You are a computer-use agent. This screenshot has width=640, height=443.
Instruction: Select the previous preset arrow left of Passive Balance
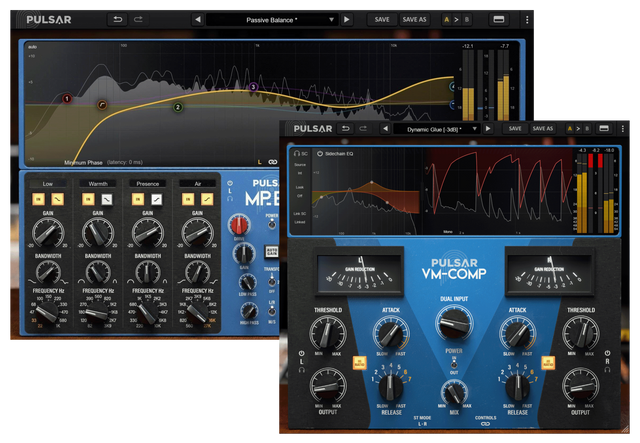pyautogui.click(x=198, y=19)
